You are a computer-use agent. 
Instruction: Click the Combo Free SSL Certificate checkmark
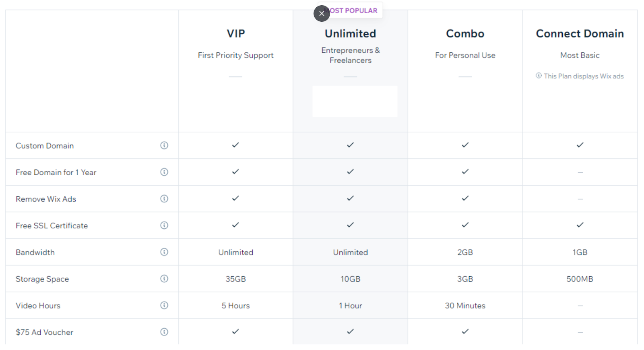click(465, 225)
